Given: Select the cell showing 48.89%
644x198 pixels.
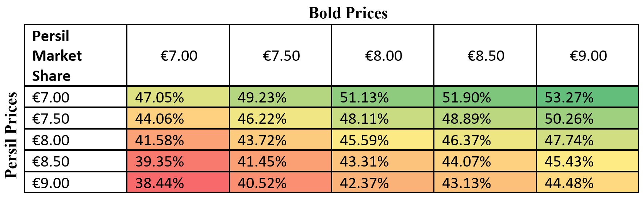Looking at the screenshot, I should [x=485, y=119].
